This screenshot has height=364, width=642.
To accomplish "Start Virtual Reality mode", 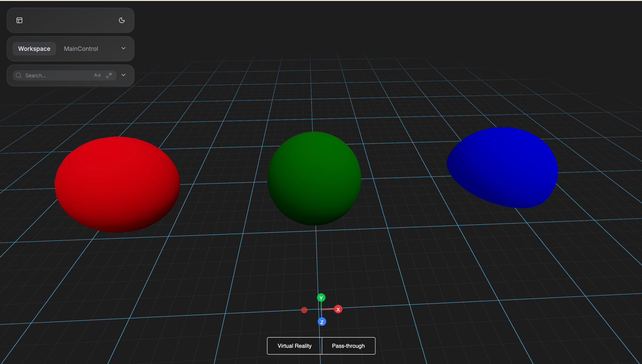I will coord(294,346).
